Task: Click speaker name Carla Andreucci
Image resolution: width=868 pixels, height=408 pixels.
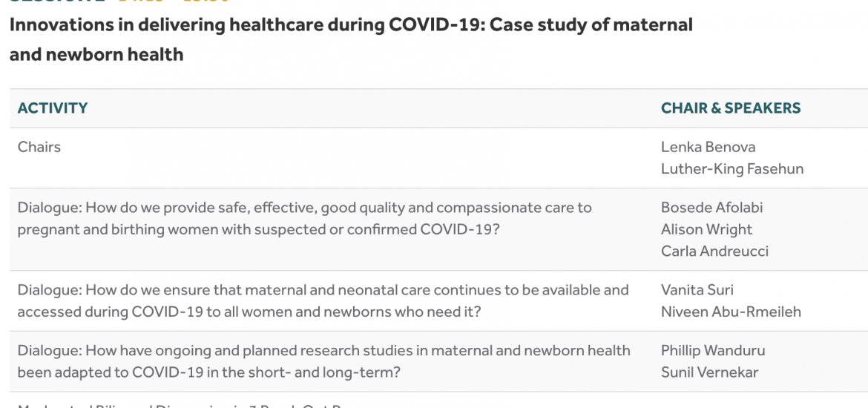Action: tap(714, 251)
